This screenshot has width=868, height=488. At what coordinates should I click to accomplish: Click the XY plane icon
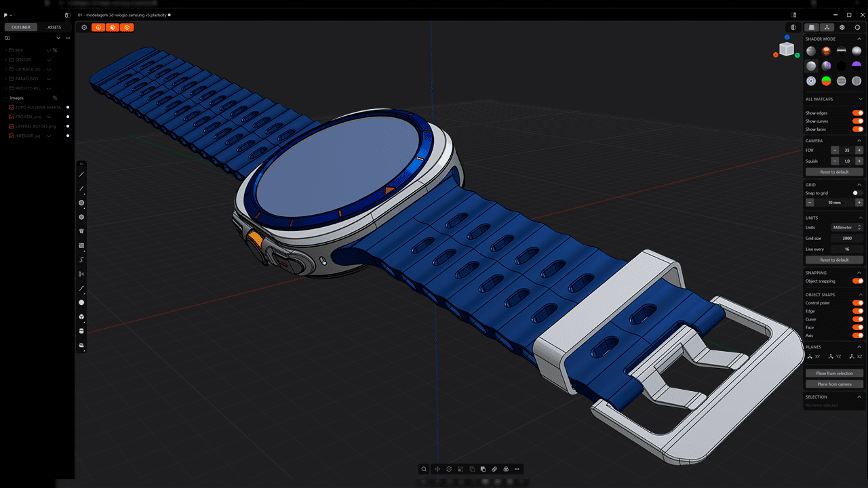coord(813,356)
